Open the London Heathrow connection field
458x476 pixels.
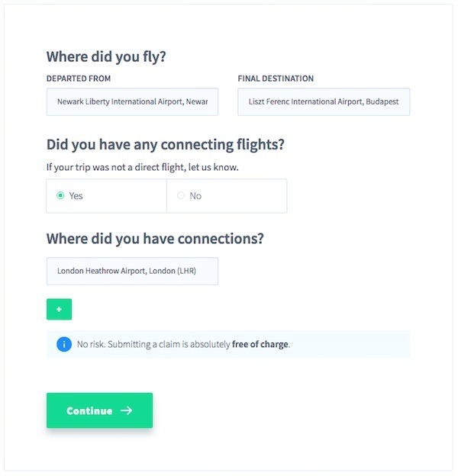click(132, 271)
